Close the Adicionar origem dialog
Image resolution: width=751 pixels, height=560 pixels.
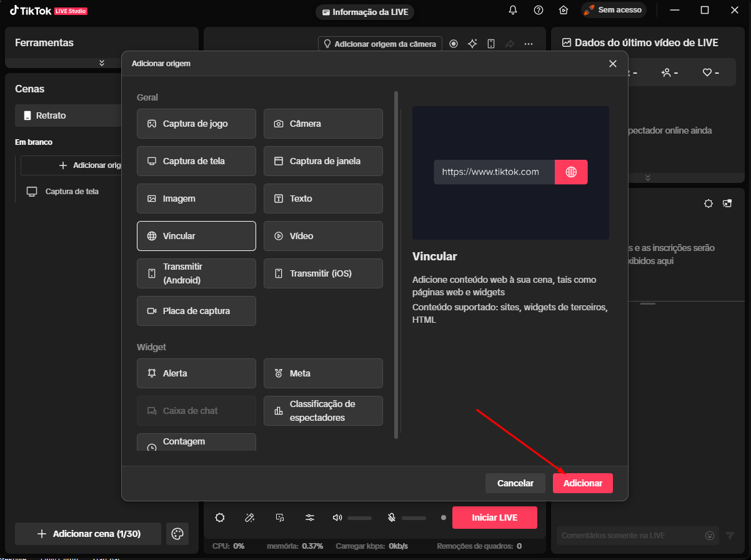[613, 64]
